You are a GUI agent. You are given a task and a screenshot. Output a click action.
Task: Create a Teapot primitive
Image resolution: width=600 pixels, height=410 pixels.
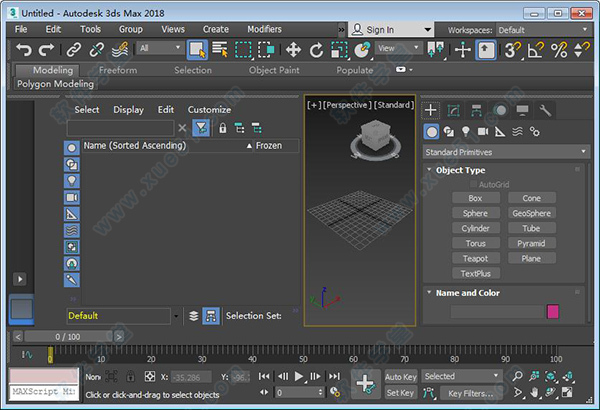pos(476,258)
